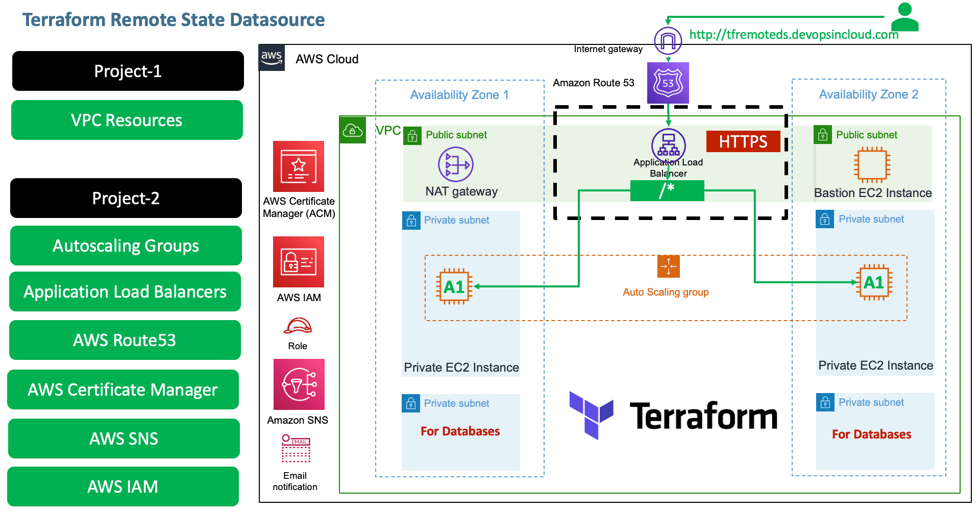Select the AWS IAM icon
This screenshot has height=511, width=980.
(299, 262)
